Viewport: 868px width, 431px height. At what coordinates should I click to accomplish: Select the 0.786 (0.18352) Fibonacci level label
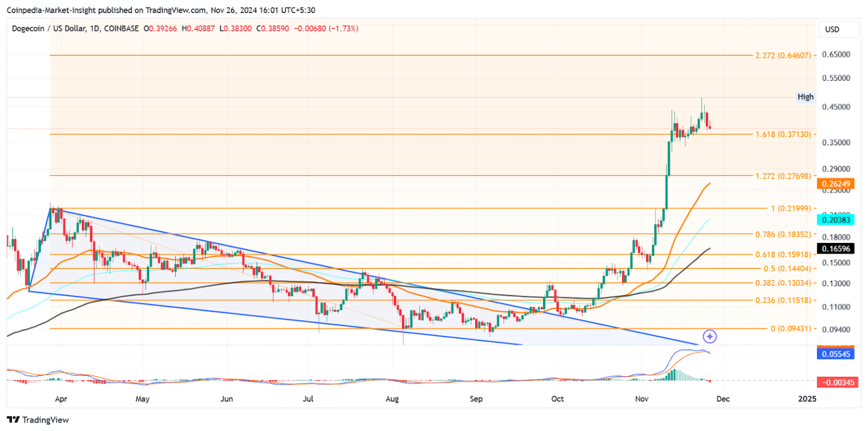click(x=783, y=234)
